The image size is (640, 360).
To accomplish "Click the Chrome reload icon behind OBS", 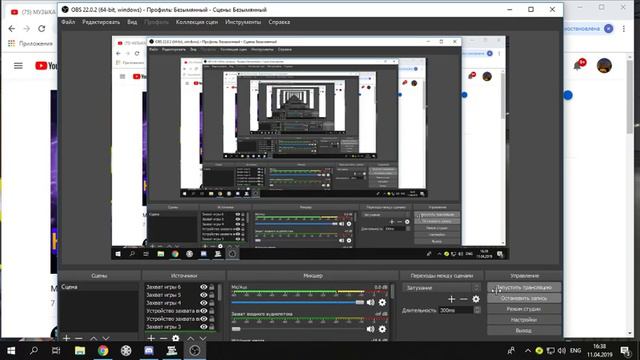I will coord(42,29).
